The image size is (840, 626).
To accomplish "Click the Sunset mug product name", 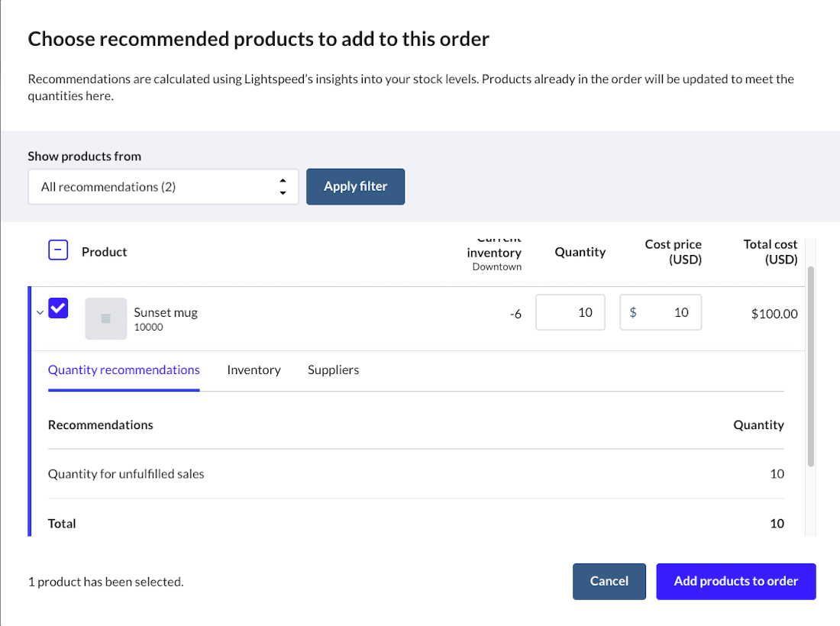I will [166, 312].
